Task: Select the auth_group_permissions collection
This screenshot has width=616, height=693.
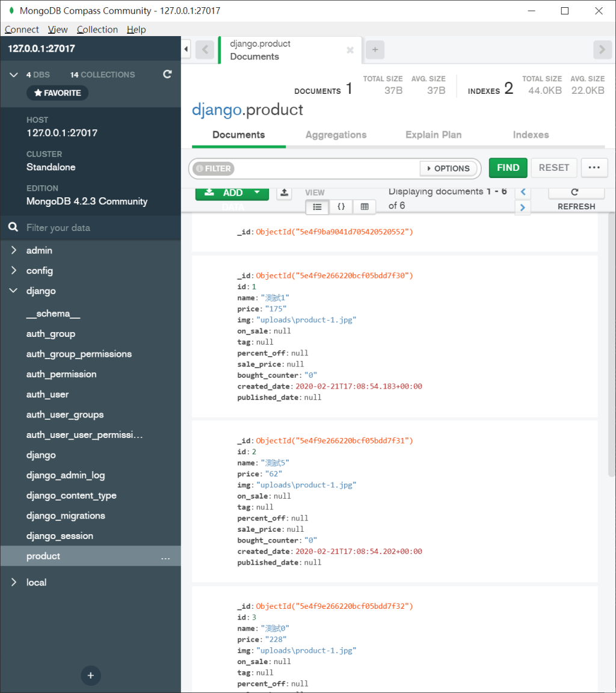Action: (79, 354)
